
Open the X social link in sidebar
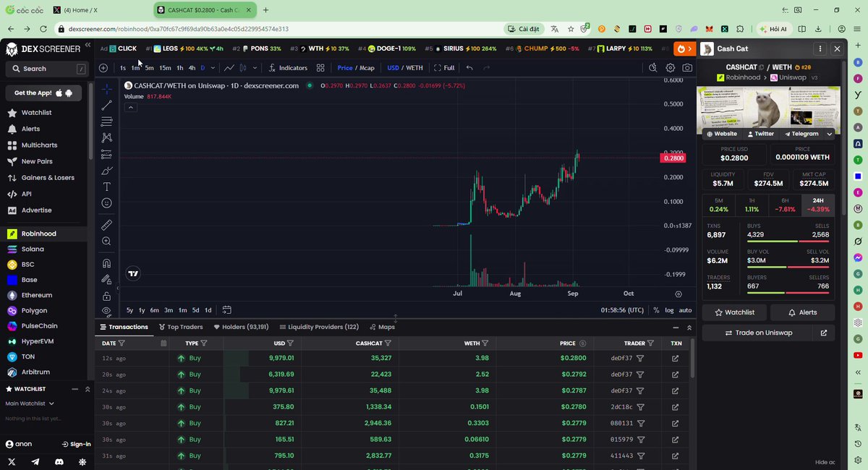pos(12,461)
